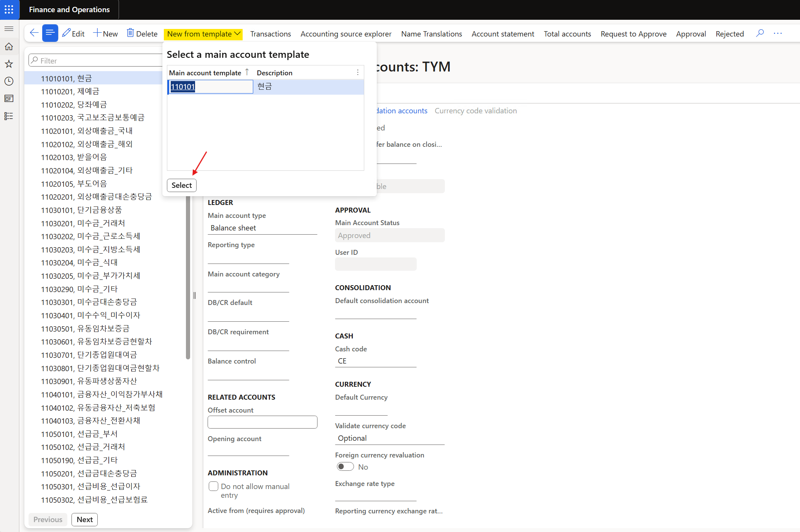The height and width of the screenshot is (532, 800).
Task: Open the Modules list icon
Action: coord(9,116)
